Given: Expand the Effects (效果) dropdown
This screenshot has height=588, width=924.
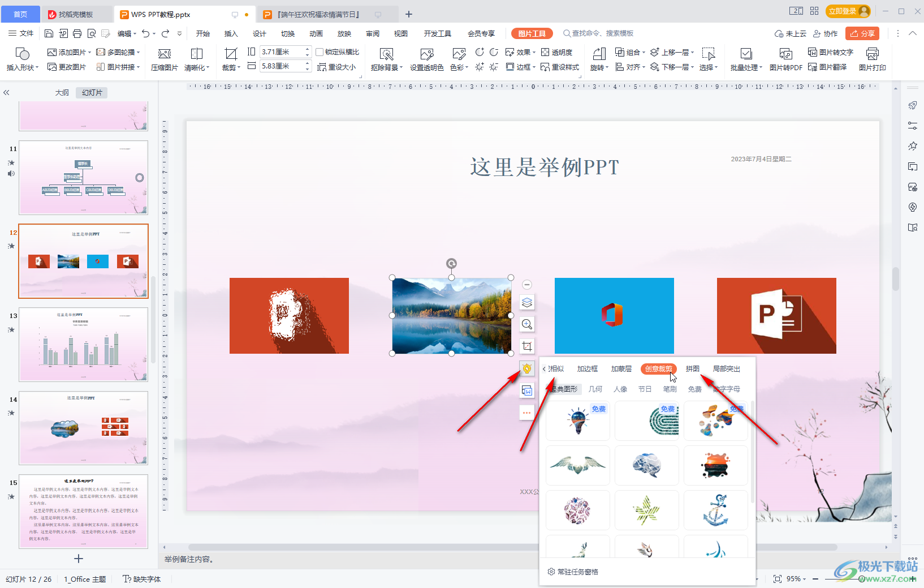Looking at the screenshot, I should (534, 52).
